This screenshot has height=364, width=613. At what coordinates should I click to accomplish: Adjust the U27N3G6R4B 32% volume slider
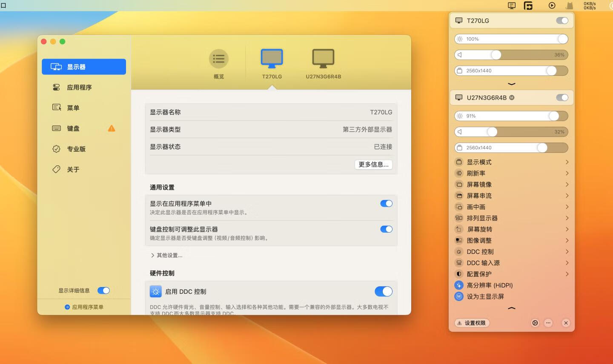(511, 132)
